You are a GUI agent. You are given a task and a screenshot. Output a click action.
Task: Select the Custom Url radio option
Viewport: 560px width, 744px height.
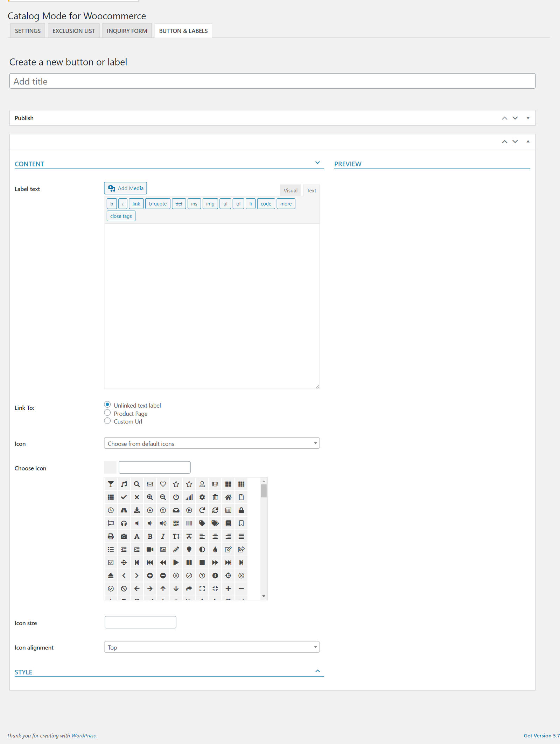pos(107,421)
